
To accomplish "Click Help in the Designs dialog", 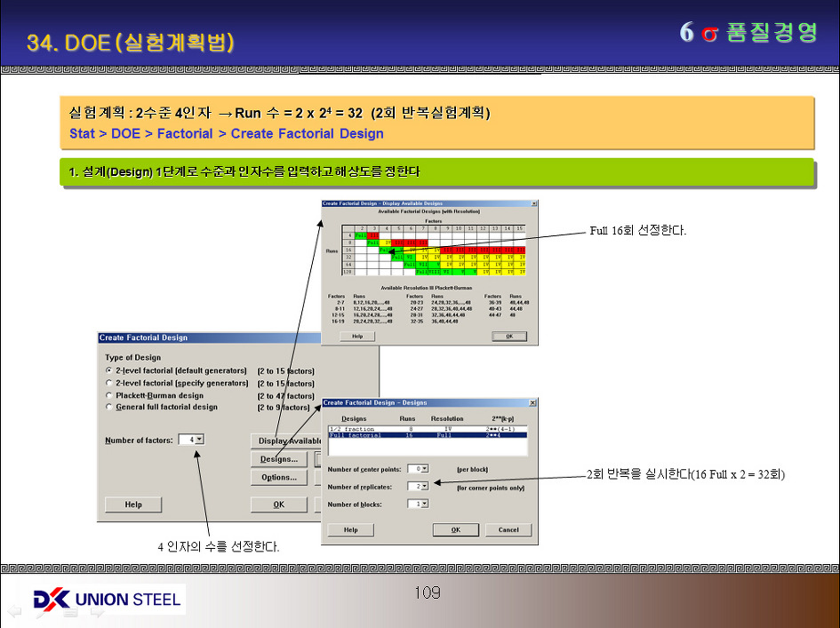I will (x=351, y=529).
